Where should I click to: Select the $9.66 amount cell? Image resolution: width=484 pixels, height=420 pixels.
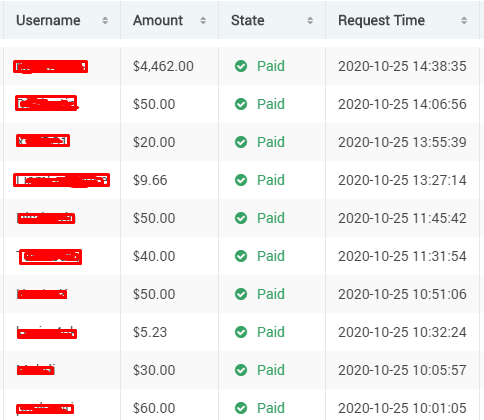tap(150, 180)
